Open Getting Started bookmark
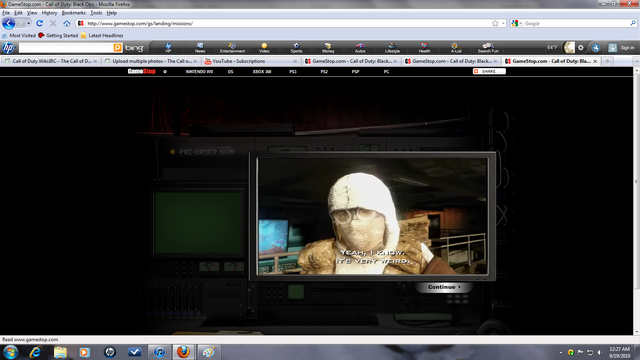This screenshot has width=640, height=360. (x=58, y=36)
